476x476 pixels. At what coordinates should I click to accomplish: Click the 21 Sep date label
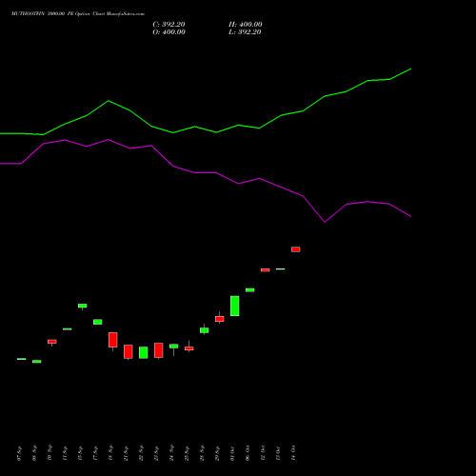pyautogui.click(x=127, y=453)
